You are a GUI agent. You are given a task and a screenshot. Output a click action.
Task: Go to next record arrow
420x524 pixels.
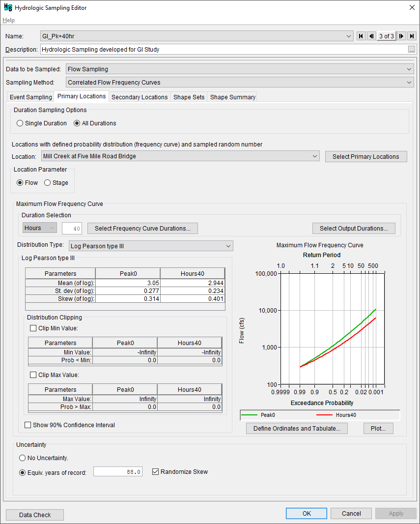point(401,36)
